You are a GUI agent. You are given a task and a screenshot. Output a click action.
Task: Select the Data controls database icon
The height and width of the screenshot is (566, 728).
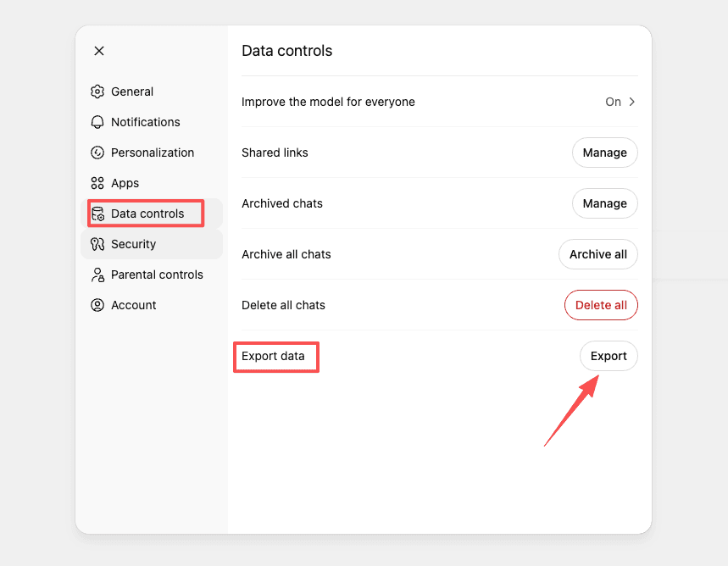[x=100, y=214]
